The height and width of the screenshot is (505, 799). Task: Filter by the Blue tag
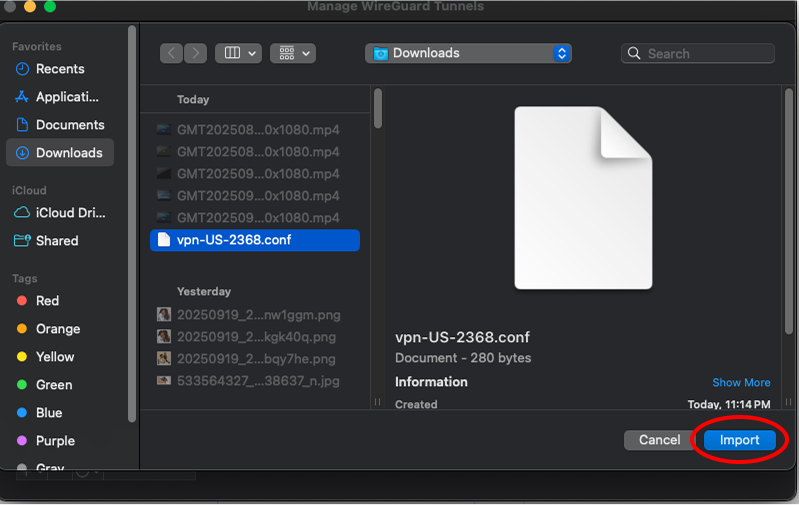[x=47, y=413]
